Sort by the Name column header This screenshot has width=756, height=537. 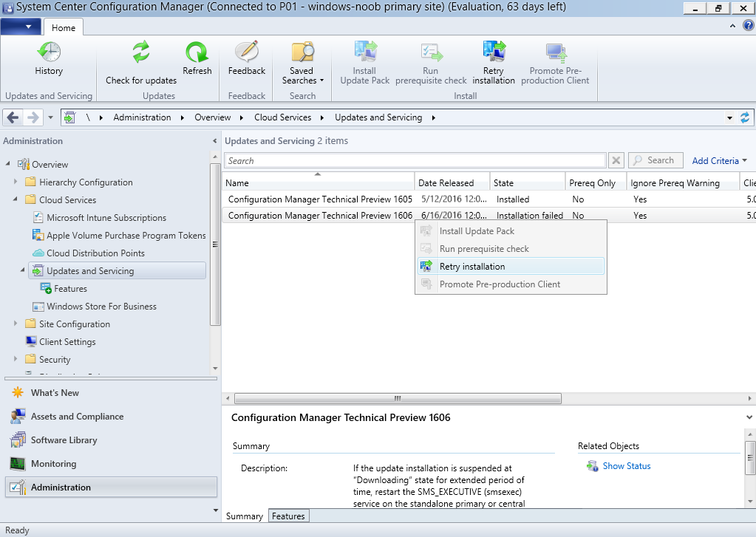coord(319,182)
